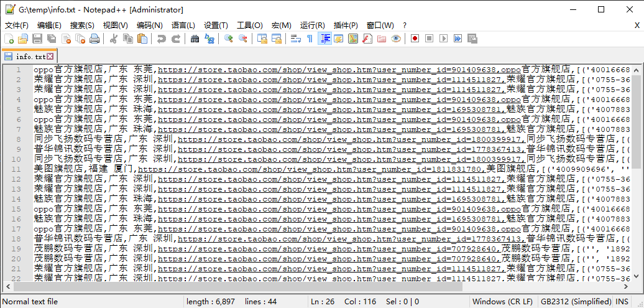Print the document
This screenshot has width=644, height=308.
(94, 39)
